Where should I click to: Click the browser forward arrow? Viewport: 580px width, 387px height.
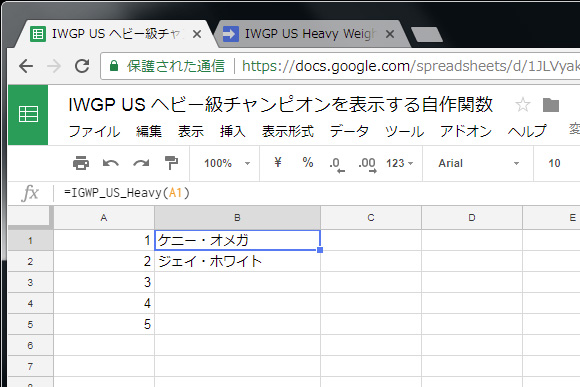54,67
